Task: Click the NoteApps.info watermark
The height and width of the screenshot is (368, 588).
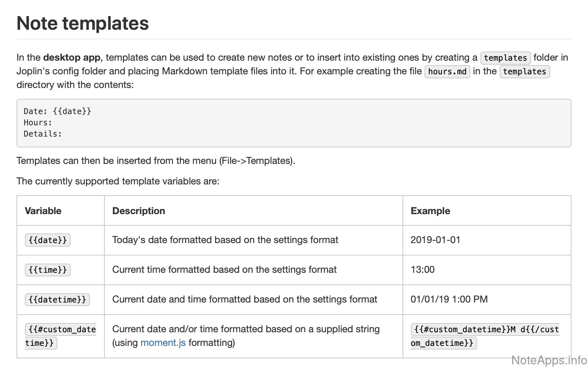Action: pos(549,360)
